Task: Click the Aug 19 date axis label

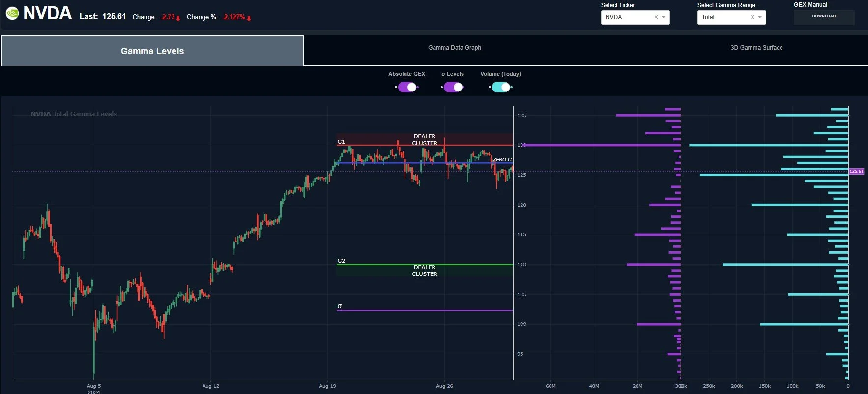Action: [x=328, y=386]
